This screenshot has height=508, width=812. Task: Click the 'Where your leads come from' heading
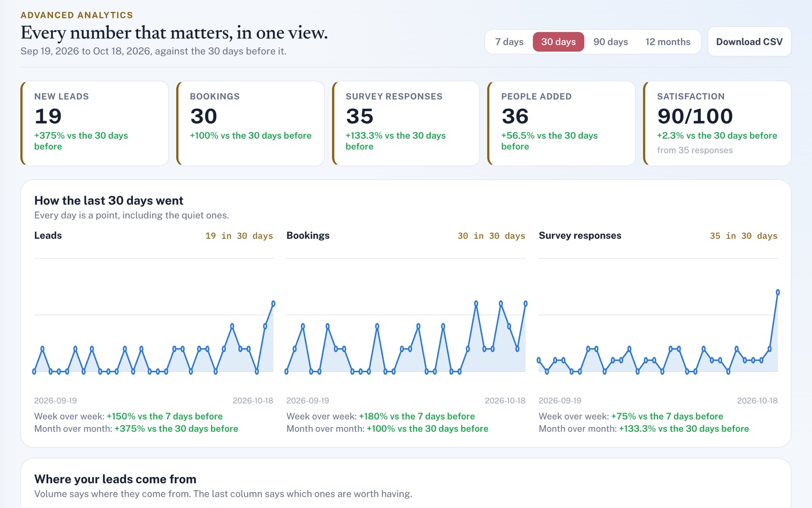pos(115,479)
